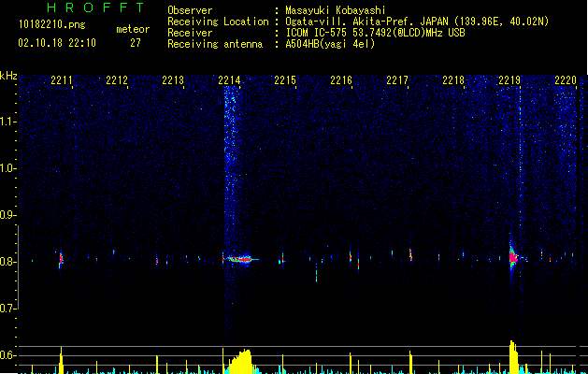Click the 2212 time marker
The image size is (588, 374).
pos(117,80)
